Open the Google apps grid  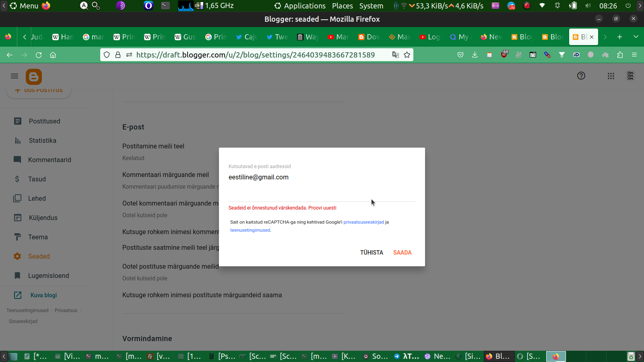pyautogui.click(x=611, y=76)
